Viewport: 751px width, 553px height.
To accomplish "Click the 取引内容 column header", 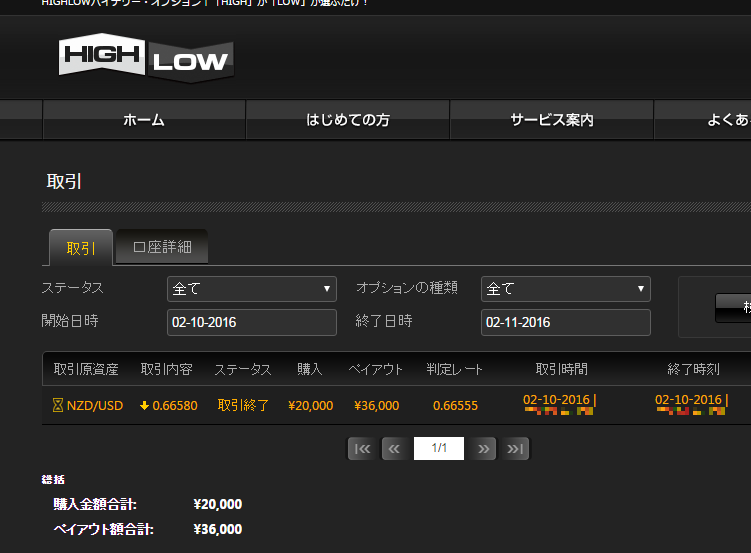I will 167,369.
